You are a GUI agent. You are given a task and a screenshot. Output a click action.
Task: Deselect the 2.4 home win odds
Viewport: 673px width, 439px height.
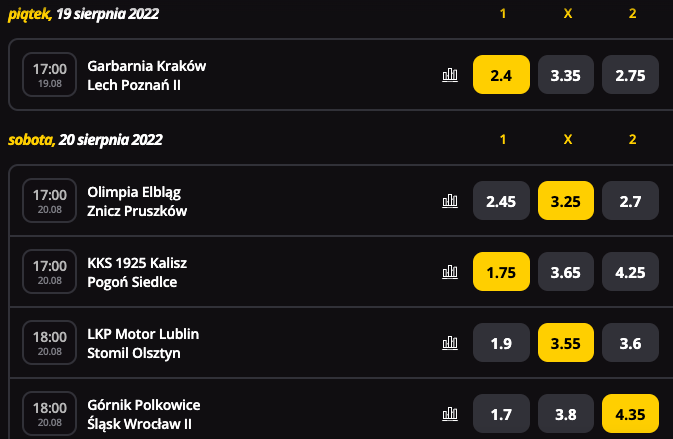501,75
